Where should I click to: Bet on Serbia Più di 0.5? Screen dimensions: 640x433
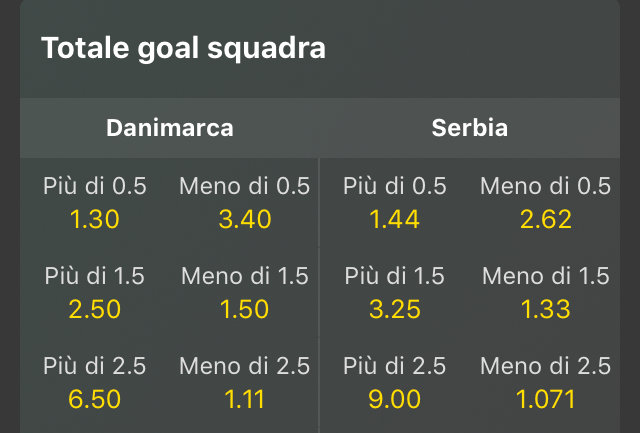click(394, 203)
